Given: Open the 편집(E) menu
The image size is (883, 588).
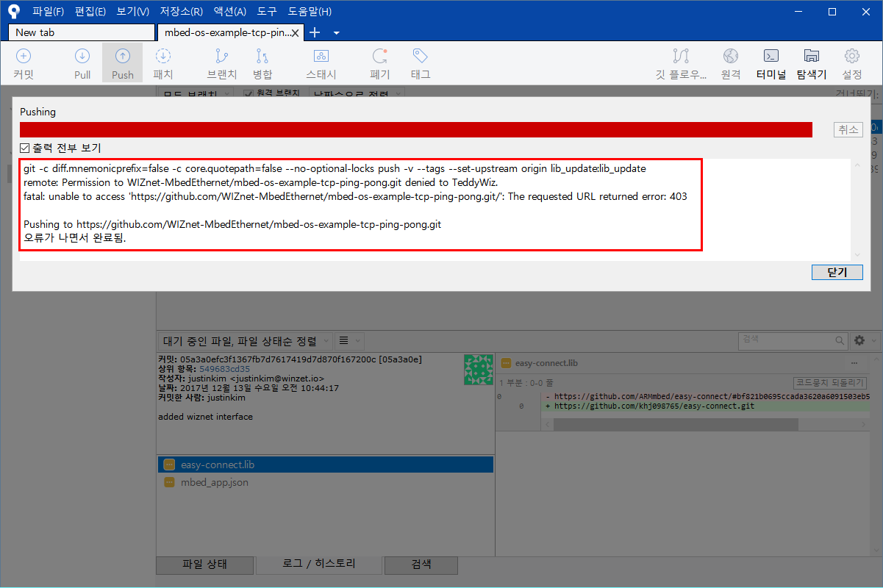Looking at the screenshot, I should pyautogui.click(x=90, y=11).
